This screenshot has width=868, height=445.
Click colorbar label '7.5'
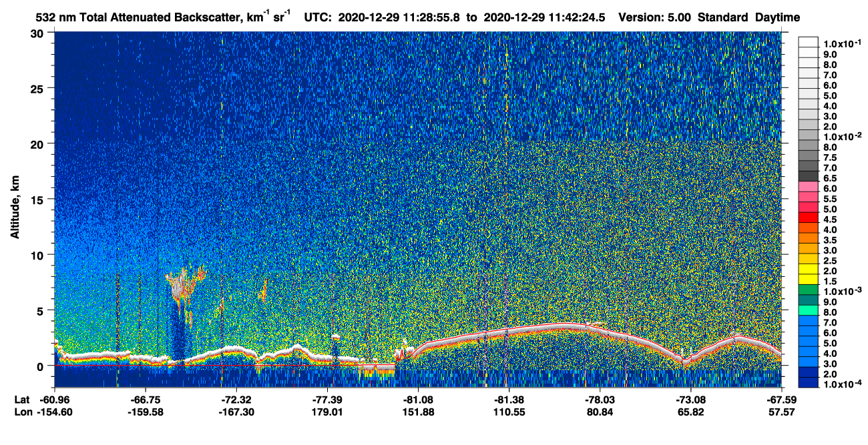[x=829, y=157]
